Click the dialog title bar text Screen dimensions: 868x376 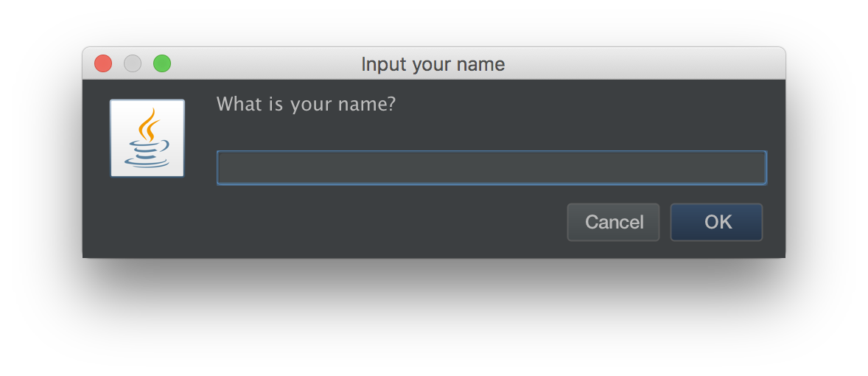[433, 64]
